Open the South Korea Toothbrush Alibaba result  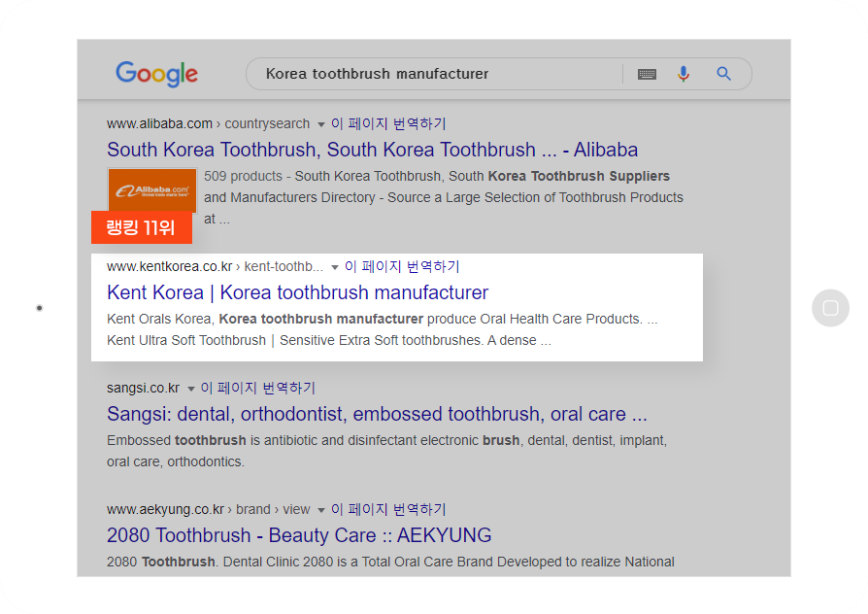(372, 150)
